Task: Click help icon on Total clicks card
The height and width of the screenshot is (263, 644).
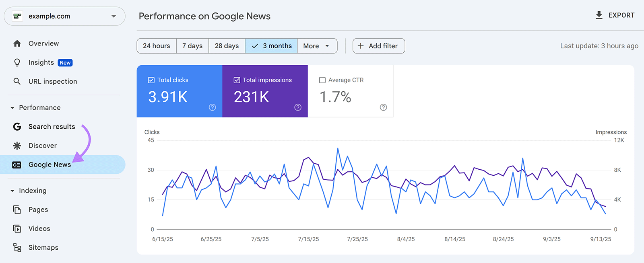Action: pyautogui.click(x=213, y=107)
